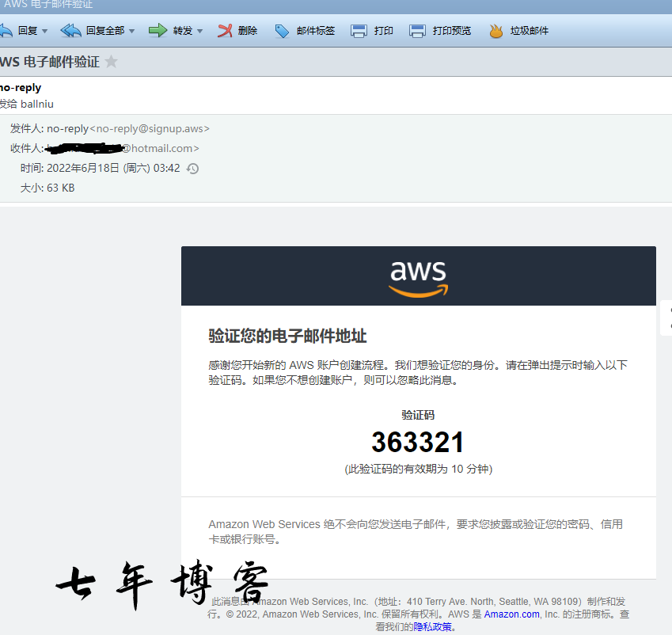Click recipient name ballniu
Screen dimensions: 672x635
(37, 104)
